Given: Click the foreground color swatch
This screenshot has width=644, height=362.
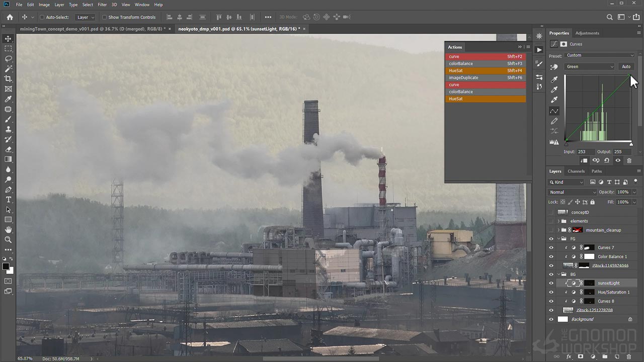Looking at the screenshot, I should (x=6, y=266).
